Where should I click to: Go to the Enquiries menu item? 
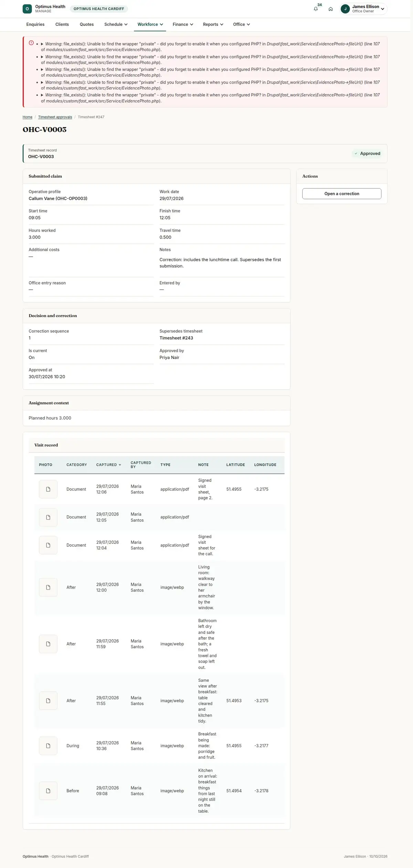(35, 24)
